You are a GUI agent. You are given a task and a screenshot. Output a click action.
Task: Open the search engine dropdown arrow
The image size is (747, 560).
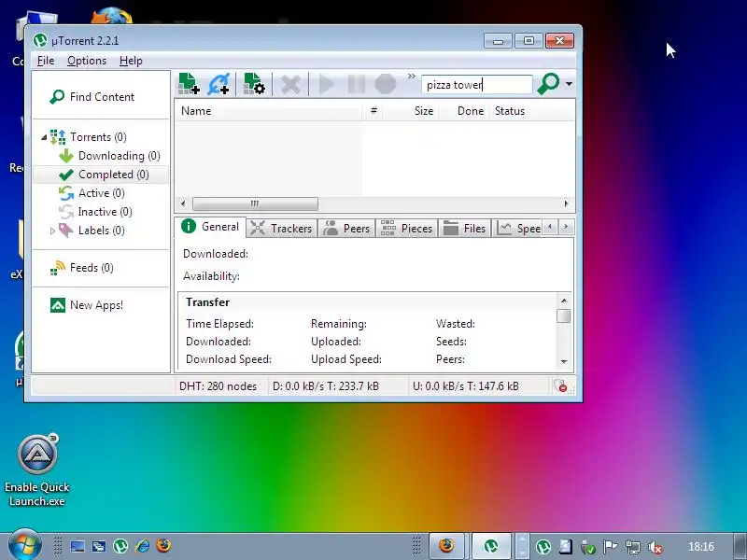click(569, 84)
